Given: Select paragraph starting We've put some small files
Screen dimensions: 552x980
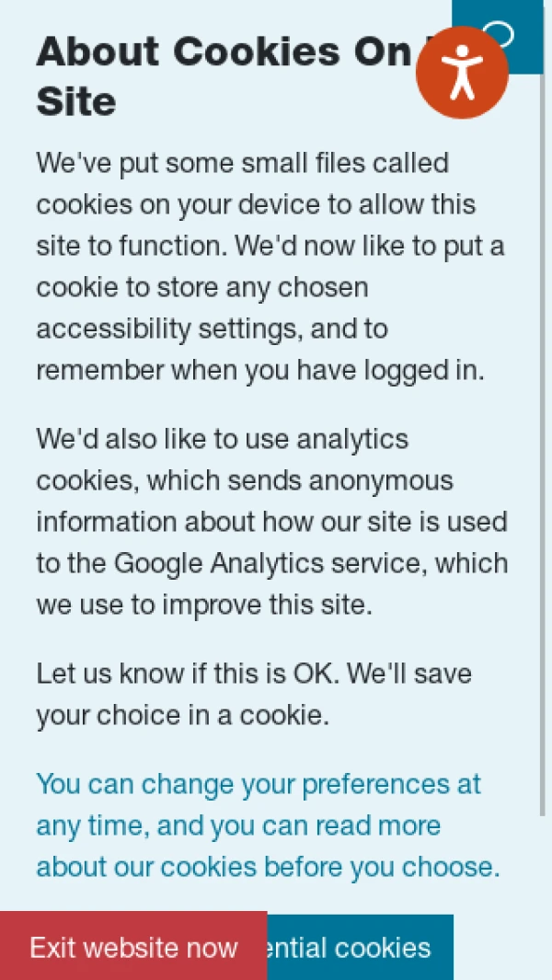Looking at the screenshot, I should pyautogui.click(x=270, y=267).
